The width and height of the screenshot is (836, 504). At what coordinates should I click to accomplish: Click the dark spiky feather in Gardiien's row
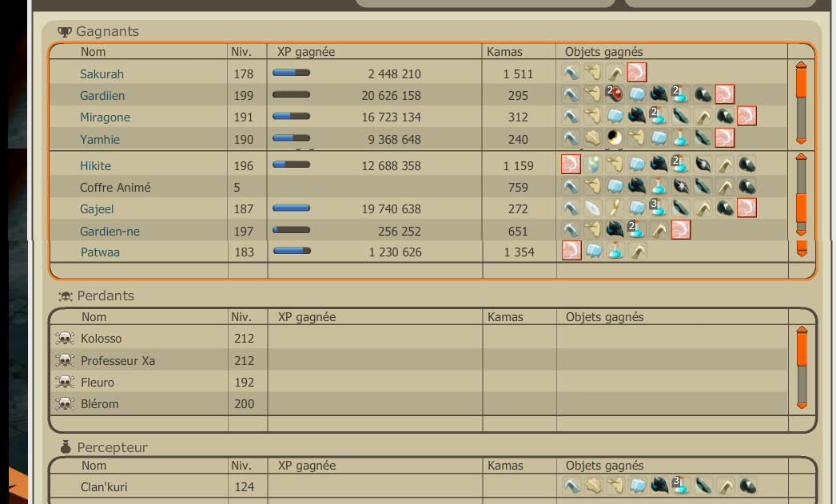click(659, 94)
